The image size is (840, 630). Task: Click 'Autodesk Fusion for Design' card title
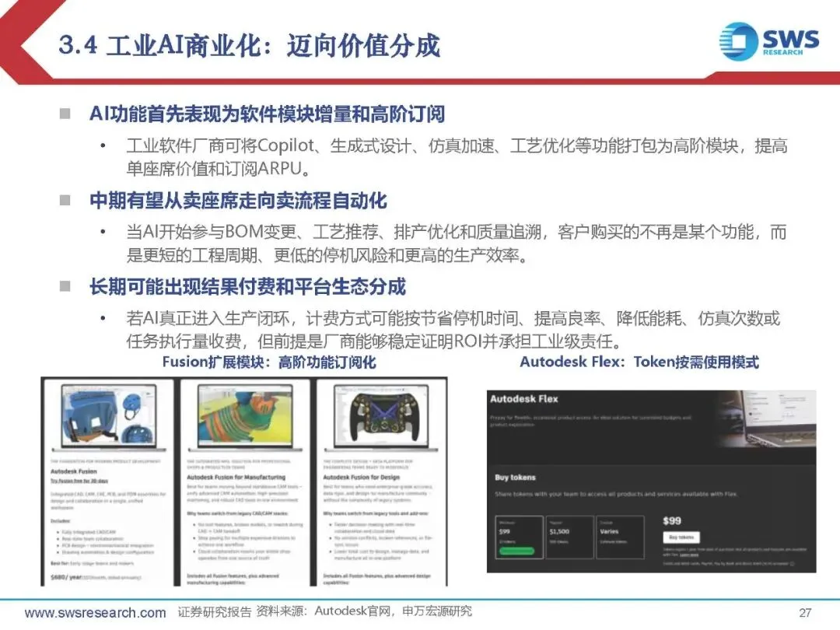pyautogui.click(x=362, y=477)
